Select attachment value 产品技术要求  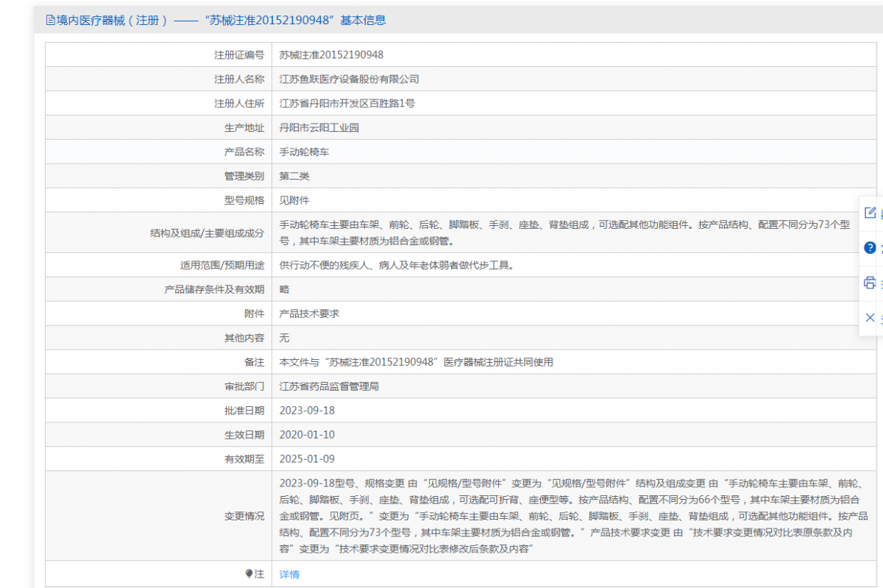(309, 314)
